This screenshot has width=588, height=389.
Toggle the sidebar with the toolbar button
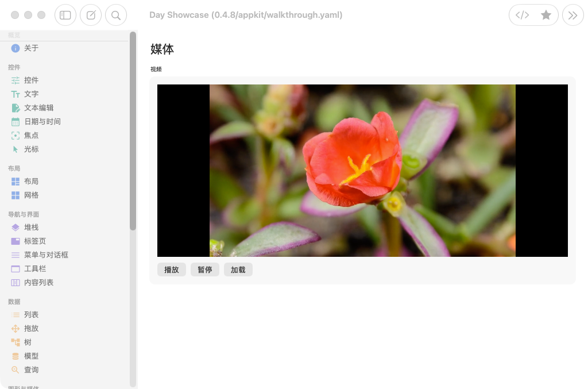click(65, 15)
